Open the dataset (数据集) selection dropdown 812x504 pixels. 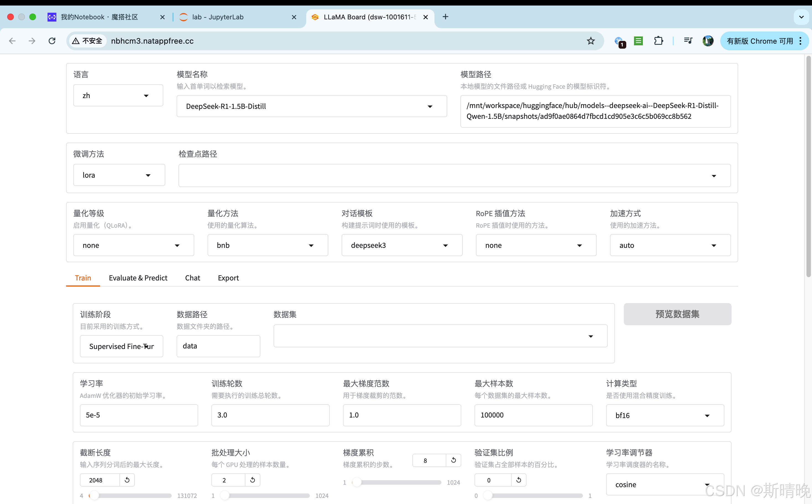440,336
